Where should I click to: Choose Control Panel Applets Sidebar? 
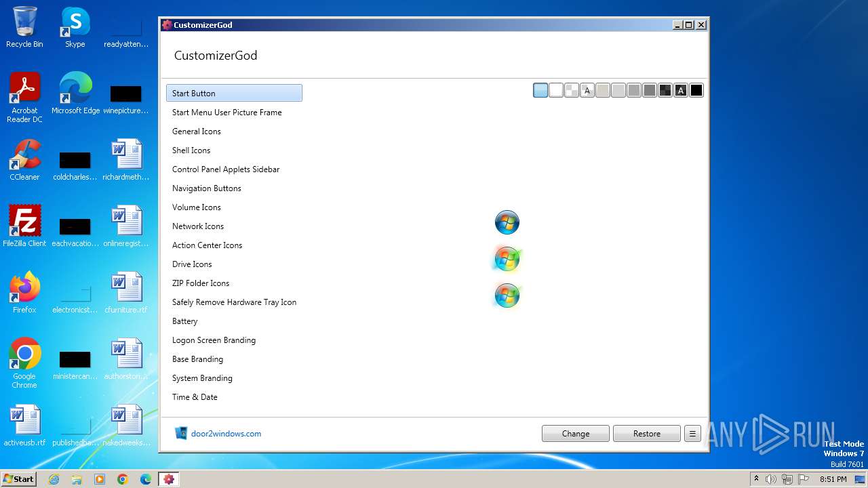[x=234, y=169]
